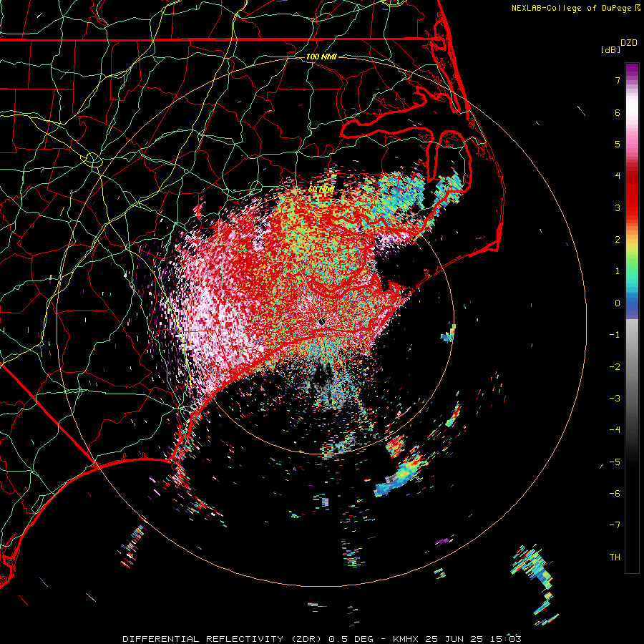Click the DZD label above the color scale

[x=629, y=43]
